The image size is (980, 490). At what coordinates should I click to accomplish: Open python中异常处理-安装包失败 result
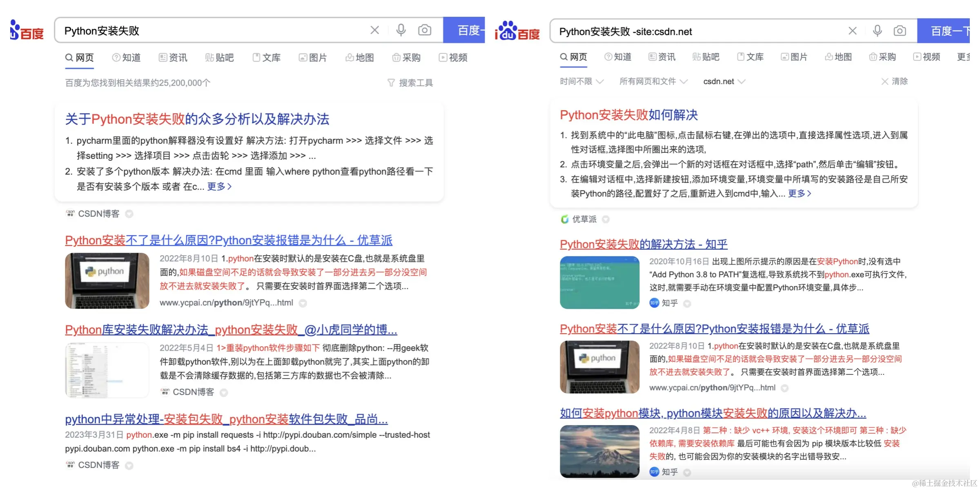point(226,419)
